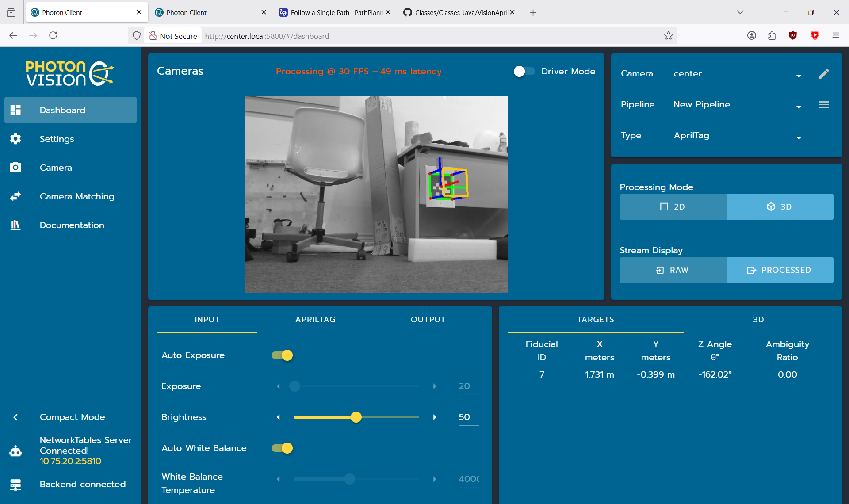Select the 2D processing mode button
This screenshot has height=504, width=849.
tap(673, 207)
